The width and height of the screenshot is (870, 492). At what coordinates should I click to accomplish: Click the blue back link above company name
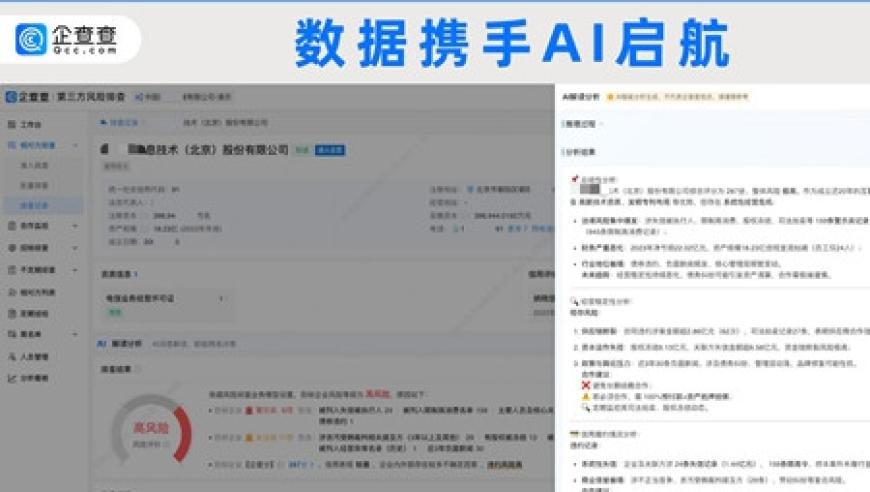pyautogui.click(x=120, y=123)
